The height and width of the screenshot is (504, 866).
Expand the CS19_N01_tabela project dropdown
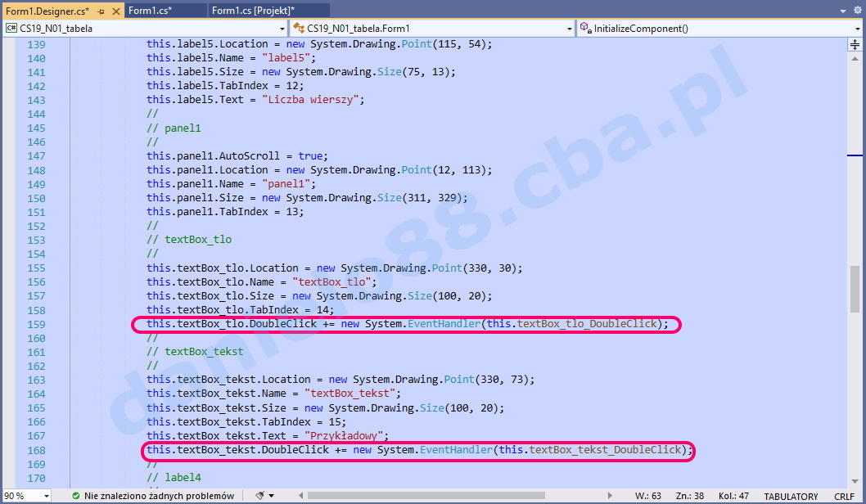click(x=281, y=29)
